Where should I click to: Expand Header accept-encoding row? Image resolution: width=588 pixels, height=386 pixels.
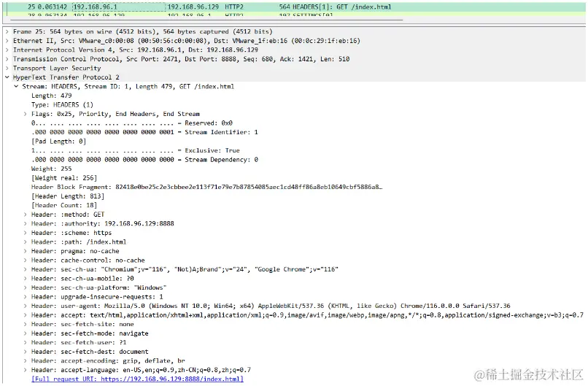25,361
